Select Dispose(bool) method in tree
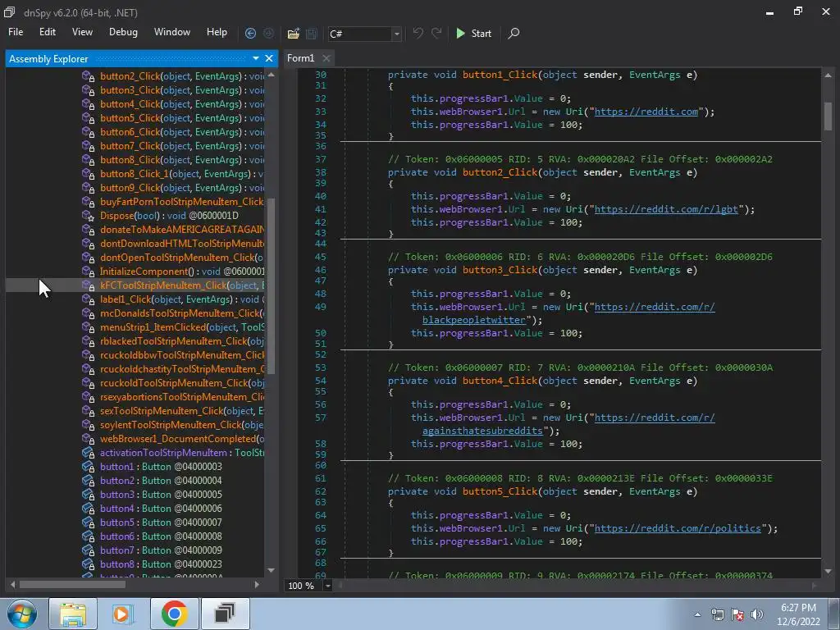 (x=169, y=216)
